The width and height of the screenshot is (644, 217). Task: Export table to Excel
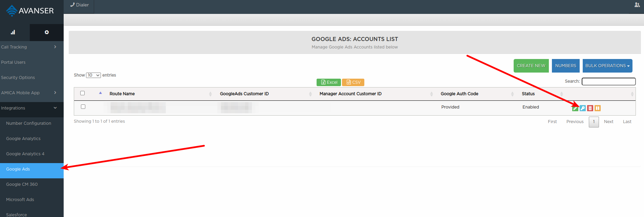(329, 82)
